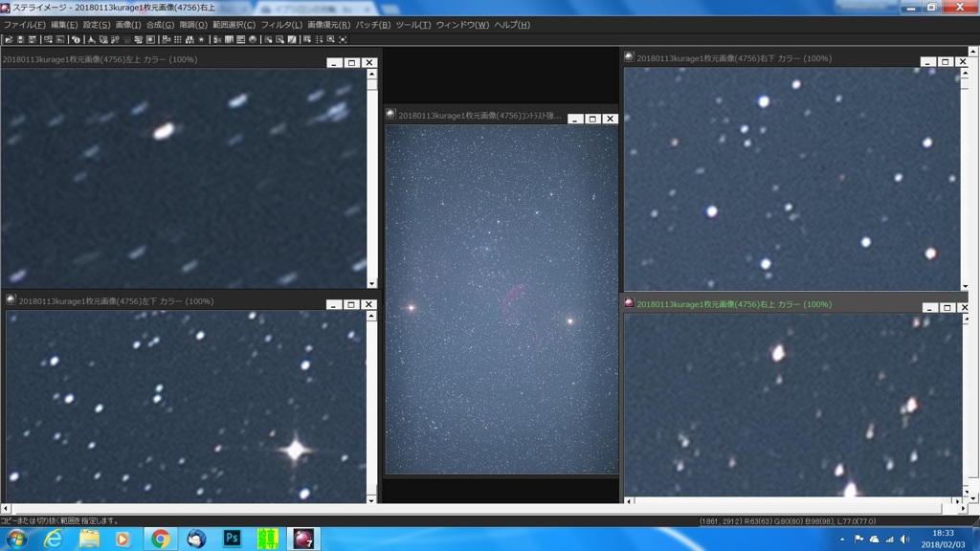The height and width of the screenshot is (551, 980).
Task: Open Thunderbird mail from taskbar
Action: pyautogui.click(x=196, y=540)
